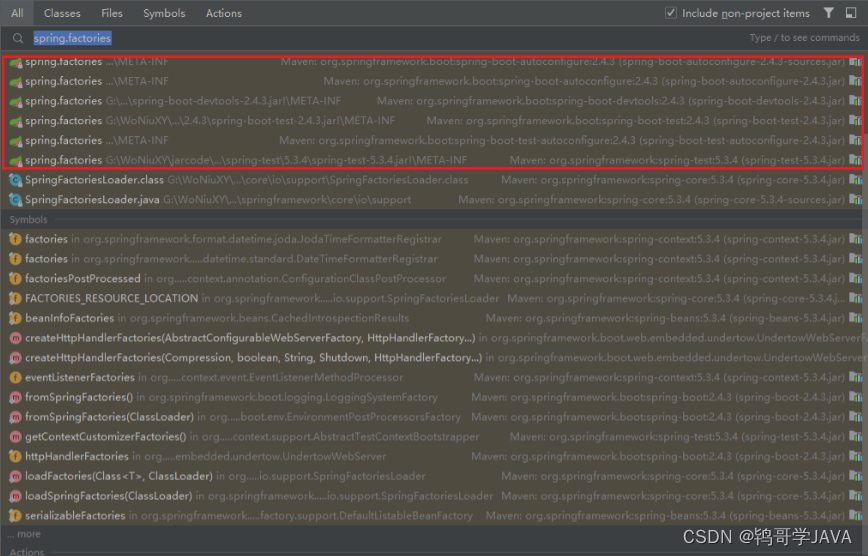Open spring.factories from spring-boot-devtools-2.4.3.jar

pyautogui.click(x=434, y=101)
